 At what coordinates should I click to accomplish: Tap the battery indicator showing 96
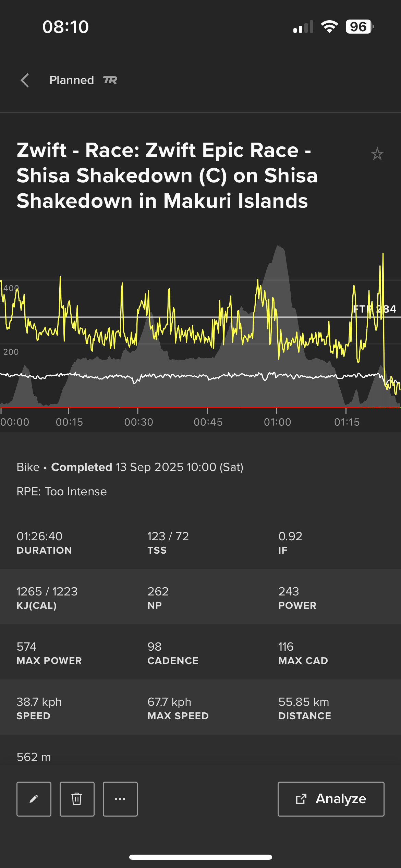click(x=360, y=27)
